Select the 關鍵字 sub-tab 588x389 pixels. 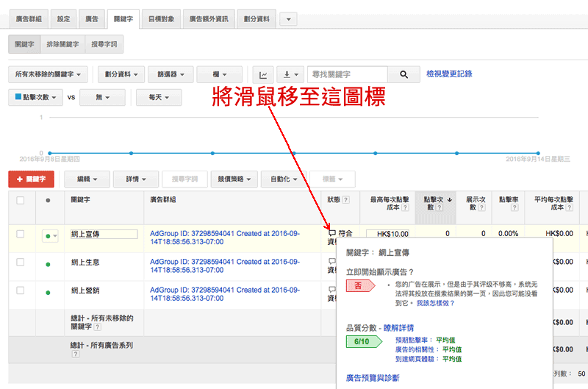[24, 44]
